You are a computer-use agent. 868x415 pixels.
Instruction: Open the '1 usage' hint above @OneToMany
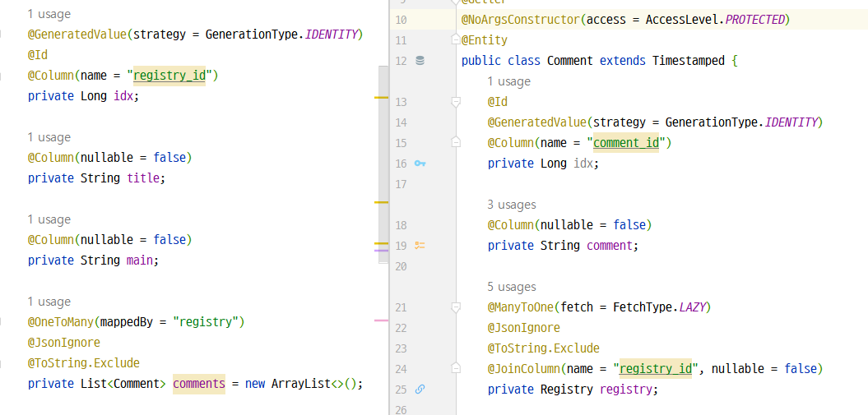[49, 302]
